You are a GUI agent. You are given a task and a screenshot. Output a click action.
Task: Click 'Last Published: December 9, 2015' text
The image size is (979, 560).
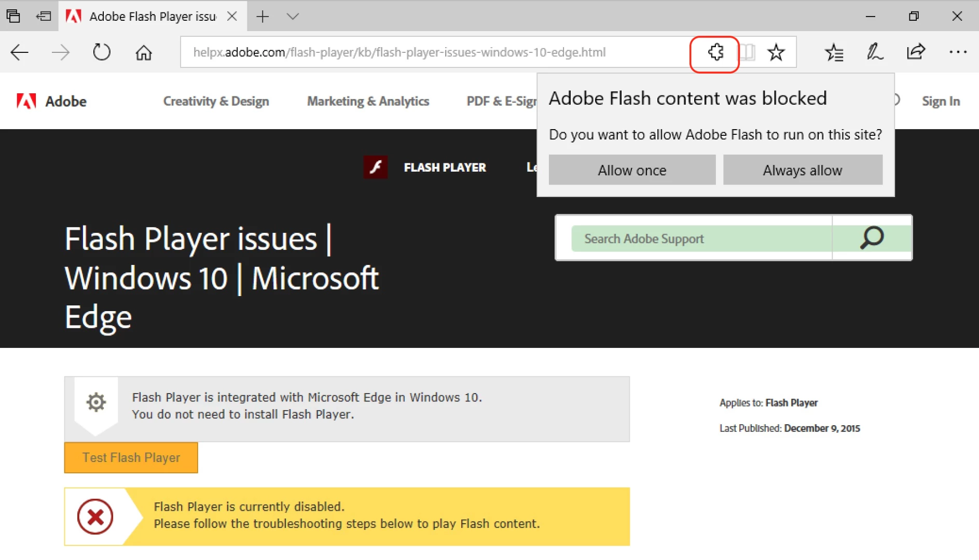(790, 428)
